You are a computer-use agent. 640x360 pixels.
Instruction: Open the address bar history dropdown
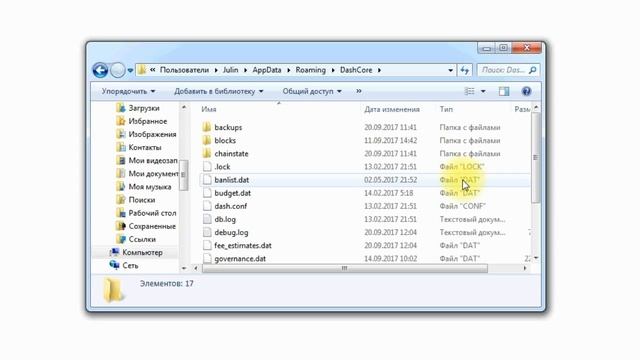(451, 70)
